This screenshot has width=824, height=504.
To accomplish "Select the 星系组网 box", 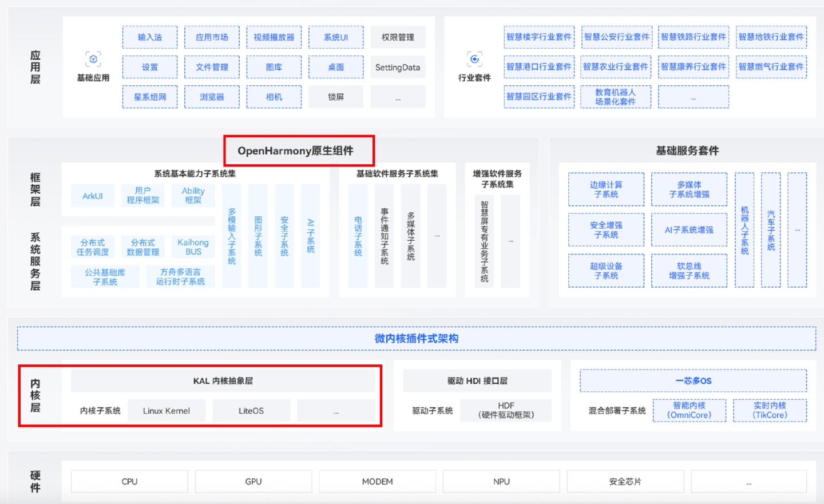I will coord(150,97).
